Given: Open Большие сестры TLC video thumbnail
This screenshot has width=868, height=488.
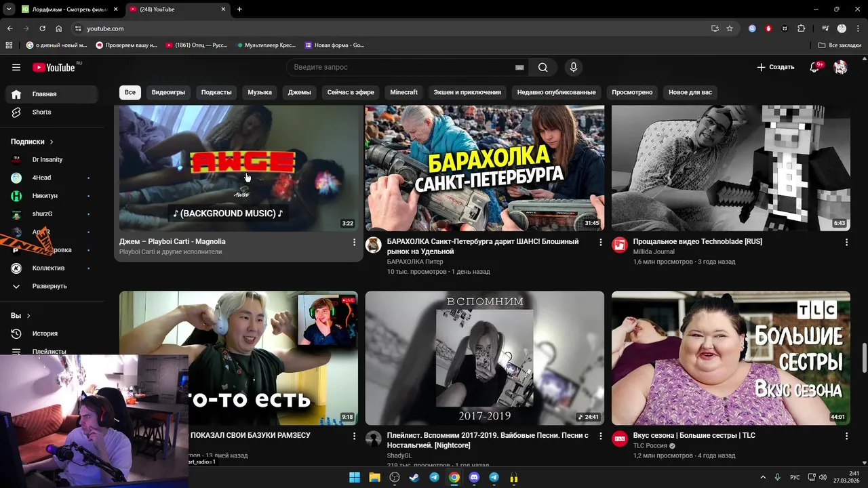Looking at the screenshot, I should [731, 358].
